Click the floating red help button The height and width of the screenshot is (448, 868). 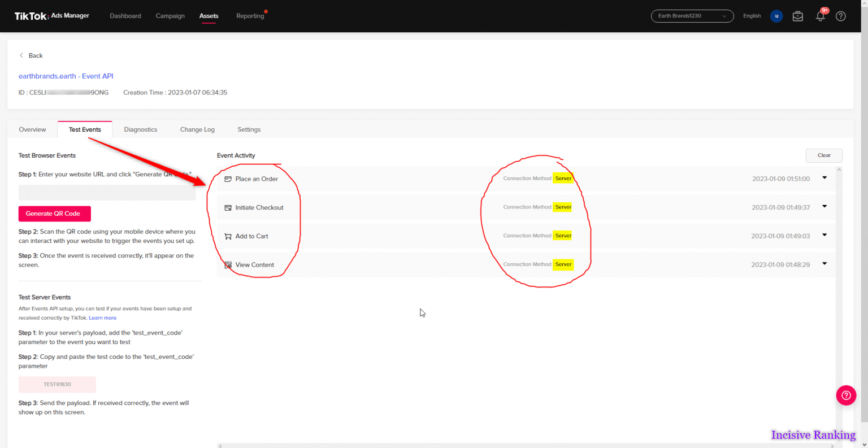click(x=846, y=395)
